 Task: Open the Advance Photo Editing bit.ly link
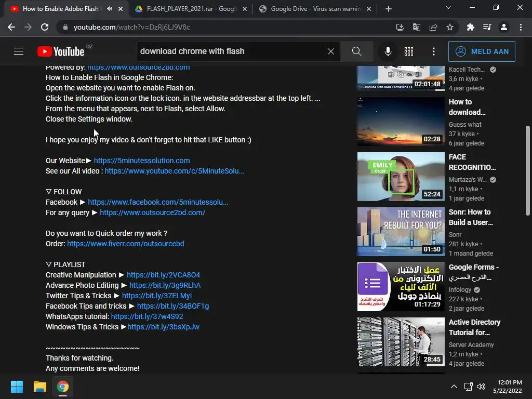point(165,285)
